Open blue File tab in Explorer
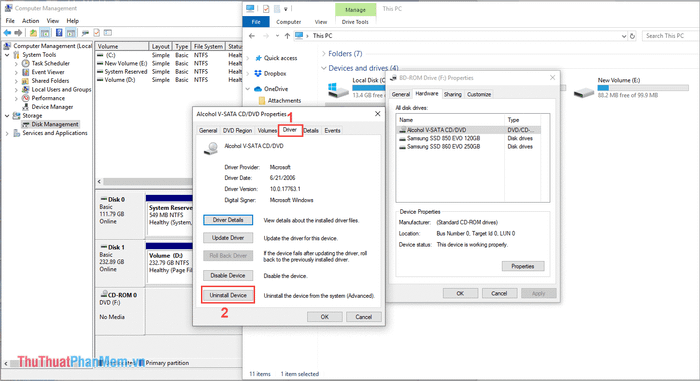The width and height of the screenshot is (700, 381). (x=256, y=21)
